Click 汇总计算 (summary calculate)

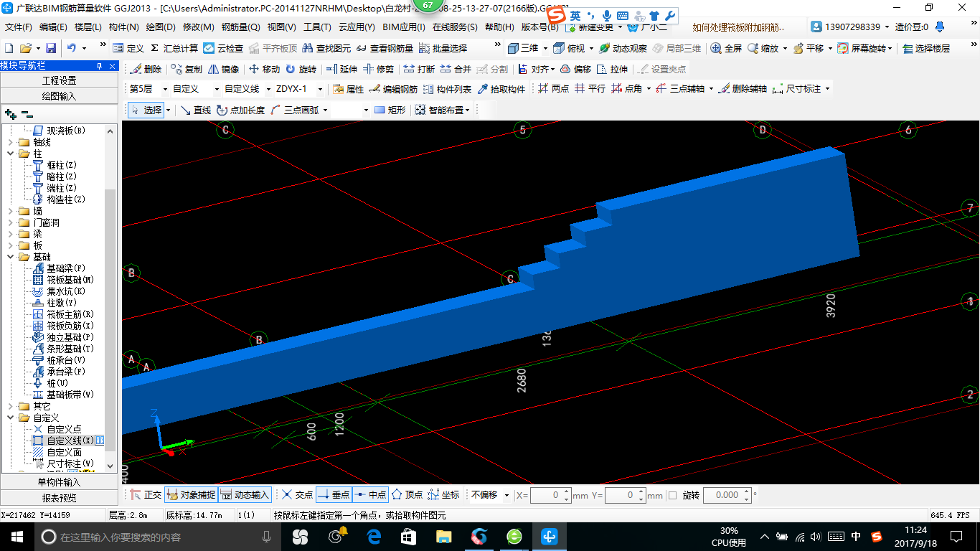click(x=174, y=48)
